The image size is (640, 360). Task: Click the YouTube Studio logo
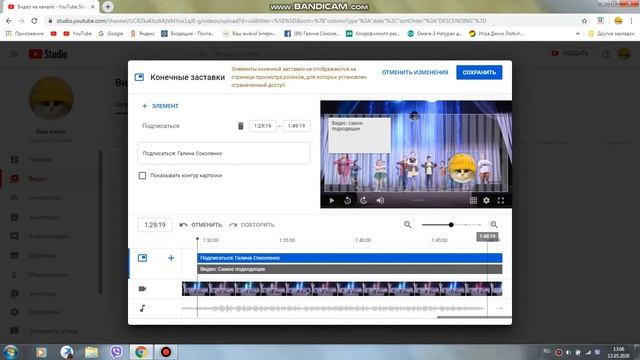pos(48,54)
